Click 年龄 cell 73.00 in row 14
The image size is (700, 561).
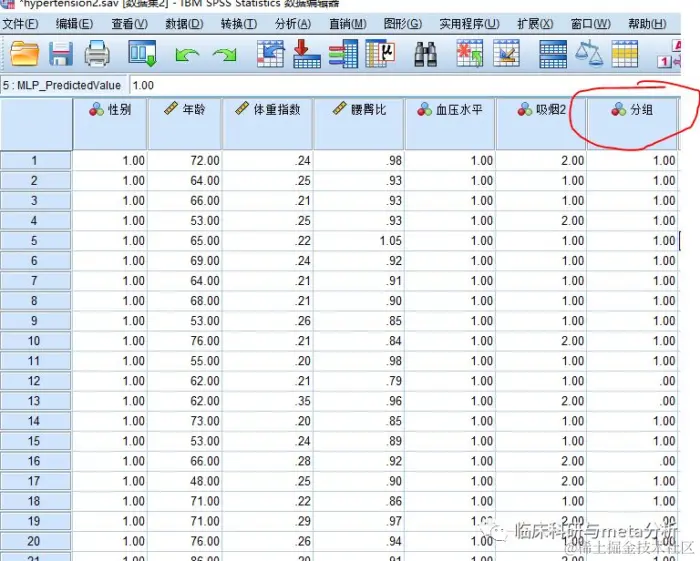(185, 421)
